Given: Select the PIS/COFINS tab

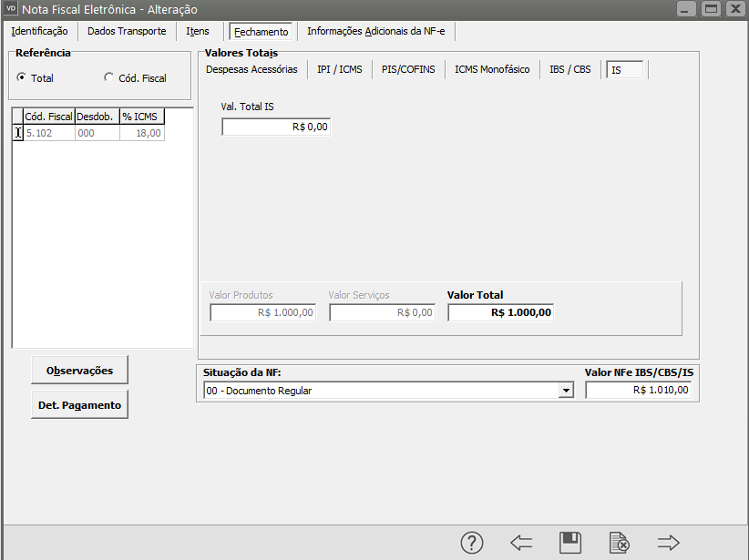Looking at the screenshot, I should point(408,69).
